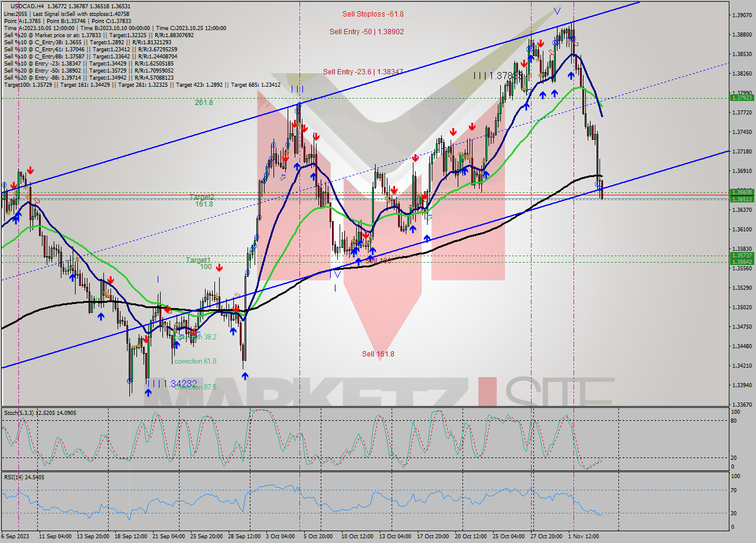Click the 'Target1' level label
The height and width of the screenshot is (543, 756).
pos(198,260)
